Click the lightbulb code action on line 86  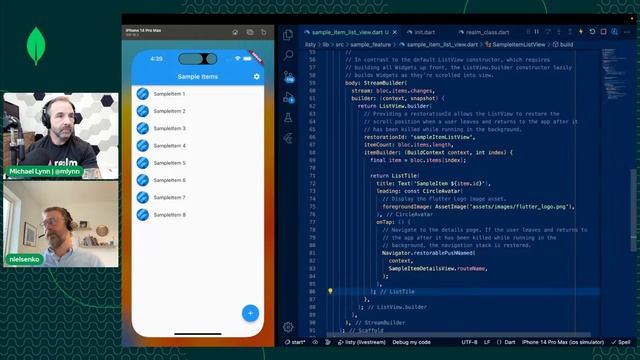[x=330, y=291]
